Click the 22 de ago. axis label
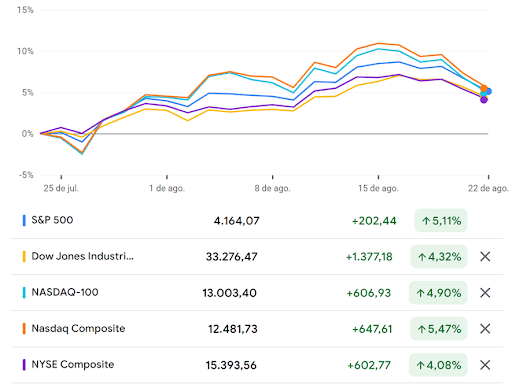 tap(488, 188)
